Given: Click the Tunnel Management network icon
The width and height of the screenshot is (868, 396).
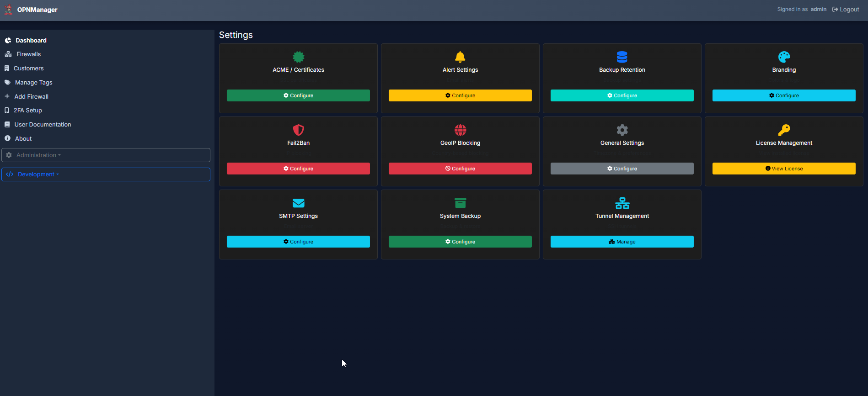Looking at the screenshot, I should (622, 203).
